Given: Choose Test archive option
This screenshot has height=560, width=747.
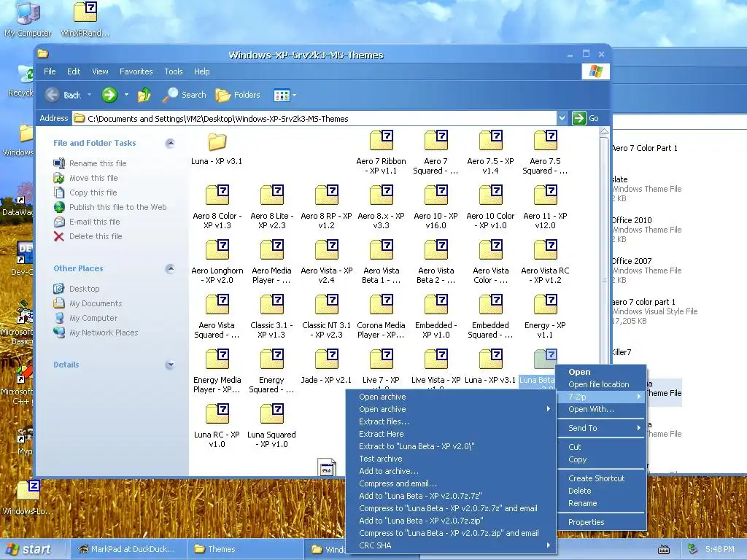Looking at the screenshot, I should click(451, 459).
